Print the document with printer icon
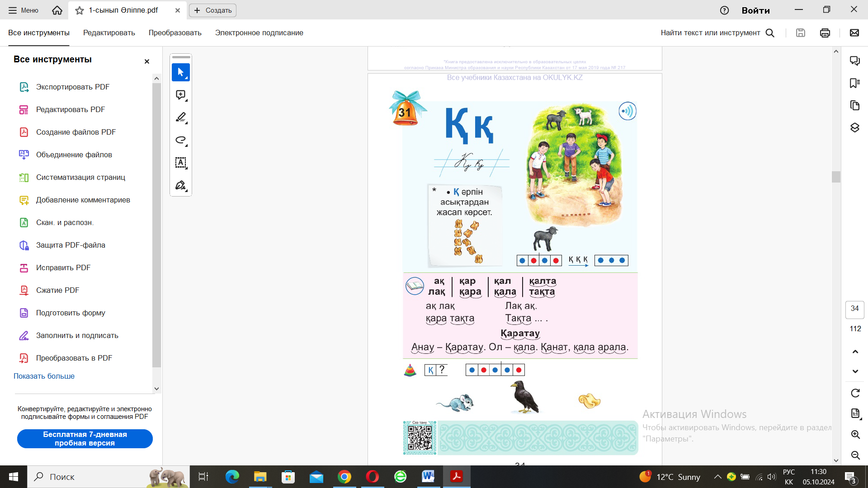868x488 pixels. pyautogui.click(x=825, y=33)
